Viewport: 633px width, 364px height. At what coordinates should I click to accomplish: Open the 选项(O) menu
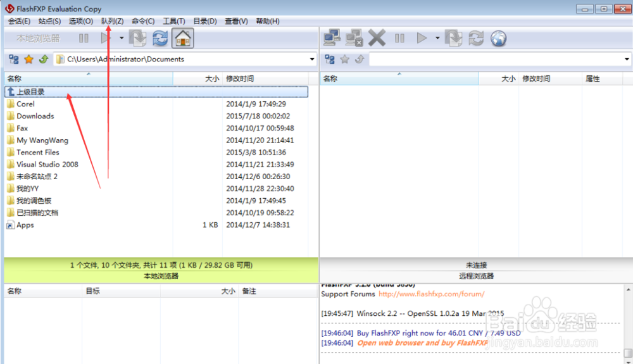81,21
